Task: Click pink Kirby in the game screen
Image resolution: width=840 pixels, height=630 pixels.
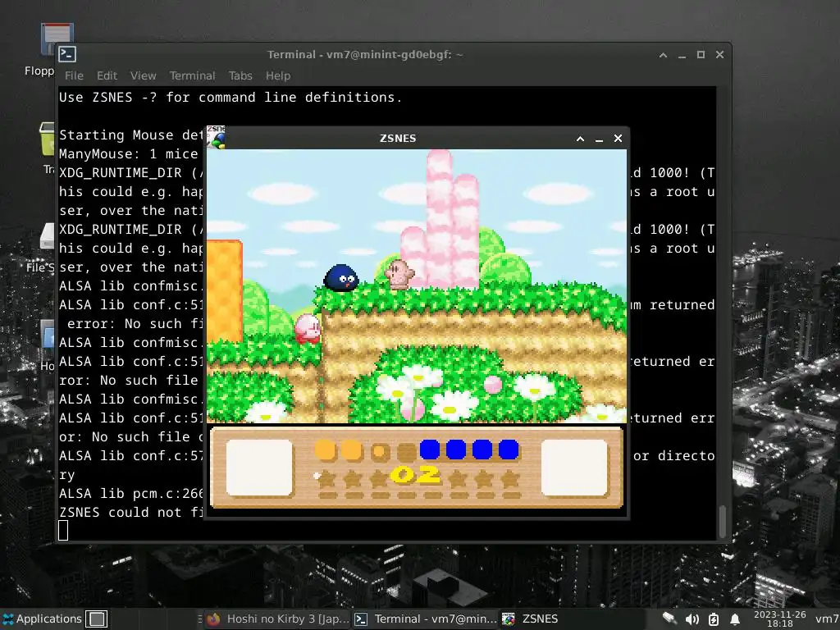Action: click(308, 328)
